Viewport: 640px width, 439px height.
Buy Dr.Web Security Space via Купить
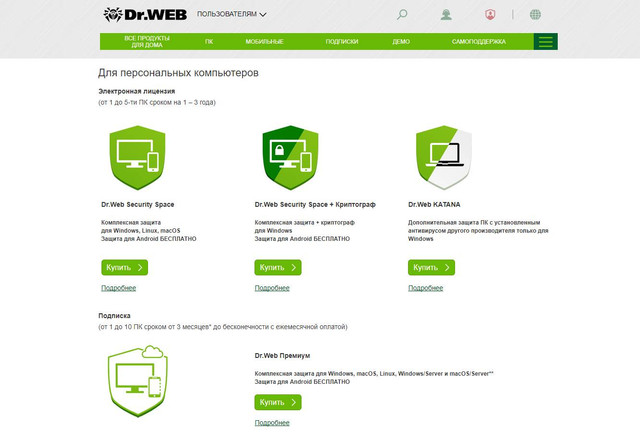pyautogui.click(x=124, y=268)
